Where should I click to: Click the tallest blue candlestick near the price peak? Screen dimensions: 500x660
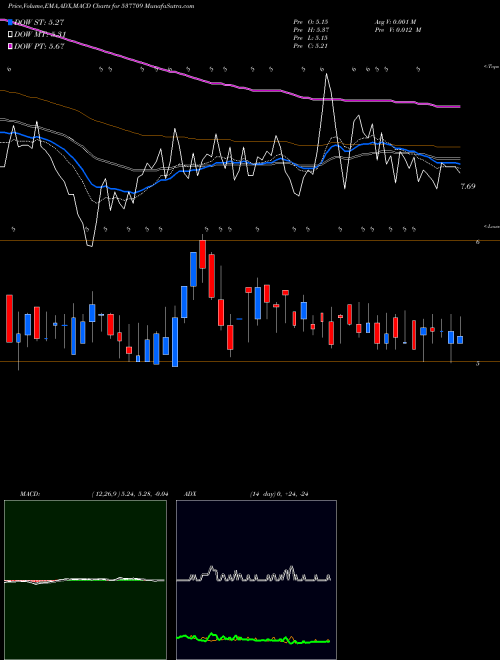coord(194,269)
